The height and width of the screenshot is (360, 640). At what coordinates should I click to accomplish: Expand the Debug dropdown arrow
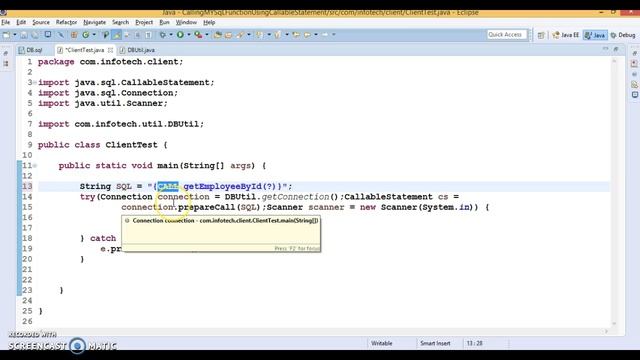tap(171, 35)
